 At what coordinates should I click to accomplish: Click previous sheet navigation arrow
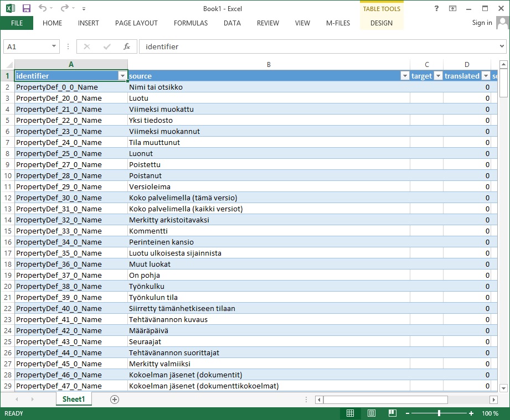(x=17, y=399)
